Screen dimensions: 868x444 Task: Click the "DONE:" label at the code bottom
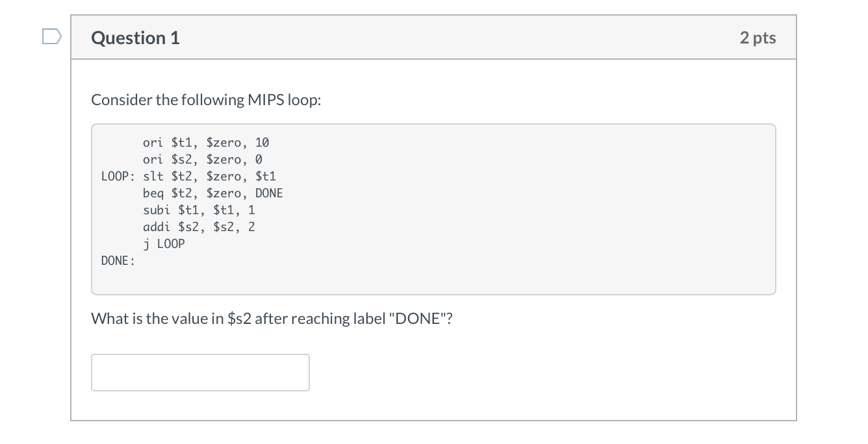(x=118, y=261)
